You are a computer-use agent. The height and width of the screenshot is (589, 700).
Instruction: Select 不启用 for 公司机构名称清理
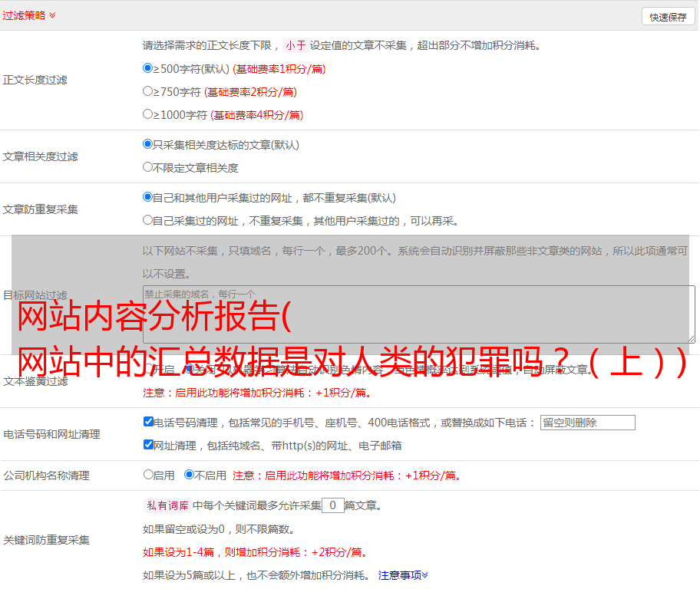pyautogui.click(x=189, y=474)
